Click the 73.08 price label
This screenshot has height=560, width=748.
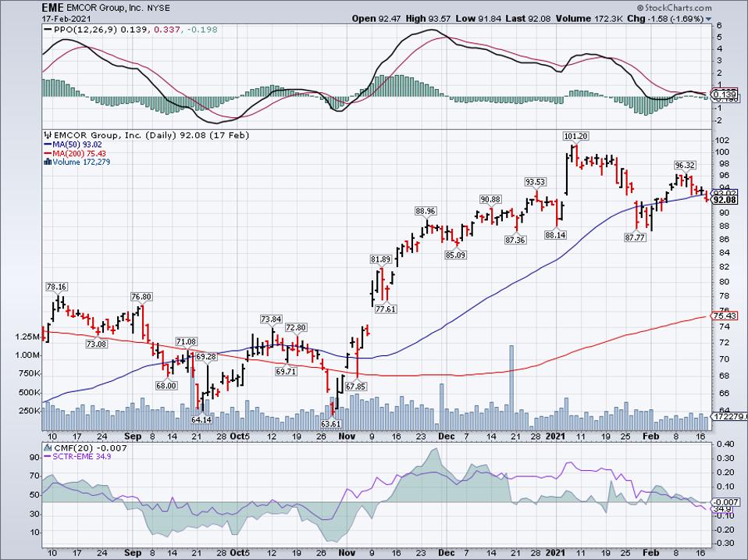(97, 344)
